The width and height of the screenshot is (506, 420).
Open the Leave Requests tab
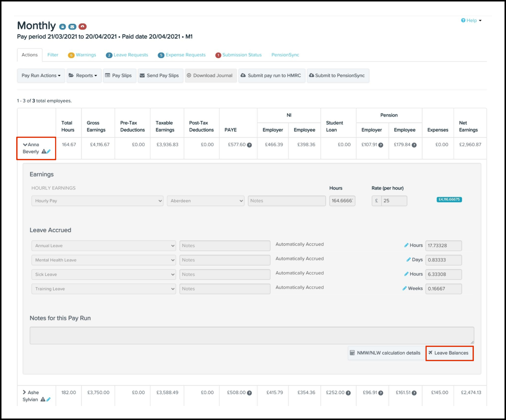coord(131,55)
